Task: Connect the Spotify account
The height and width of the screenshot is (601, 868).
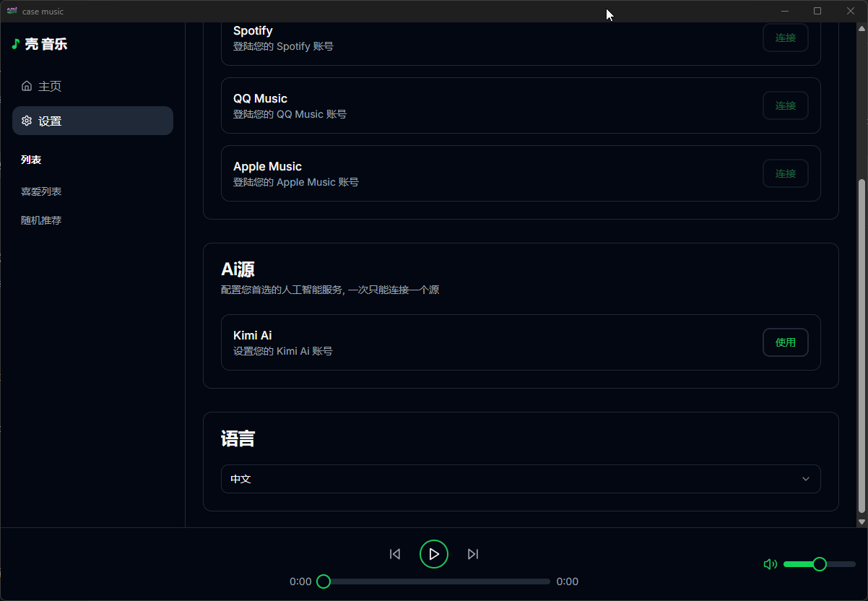Action: click(785, 38)
